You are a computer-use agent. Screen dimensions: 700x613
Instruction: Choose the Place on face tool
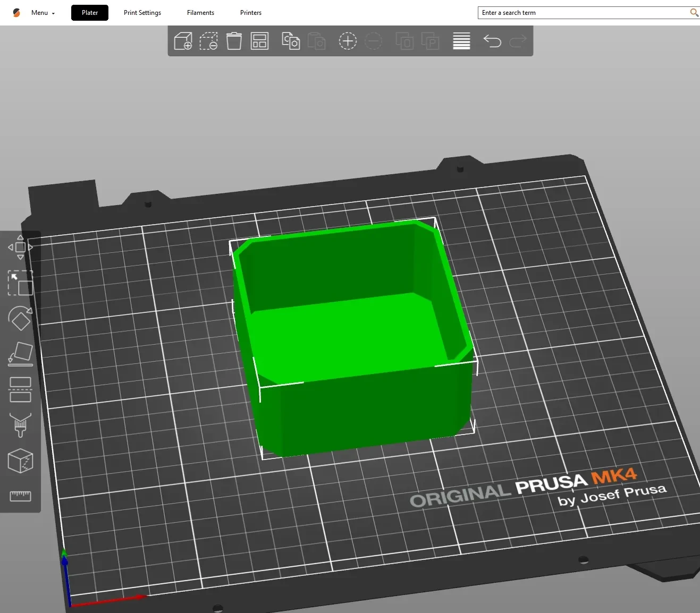tap(20, 354)
